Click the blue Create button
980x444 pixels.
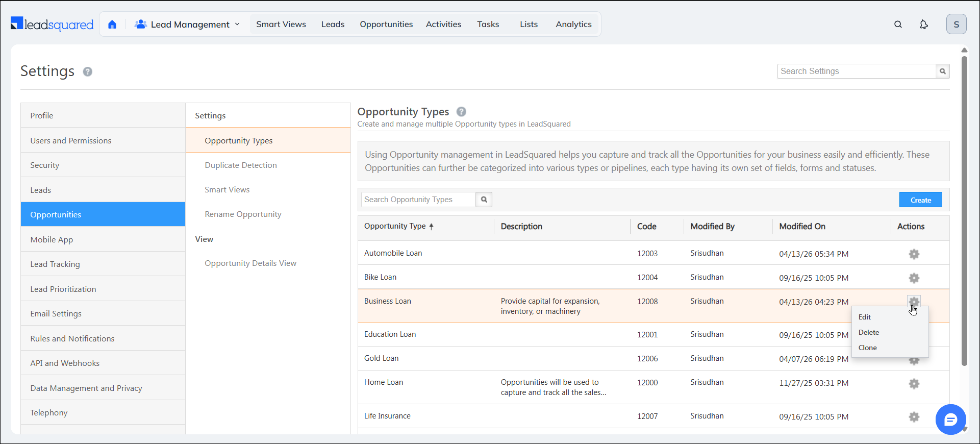[x=920, y=200]
